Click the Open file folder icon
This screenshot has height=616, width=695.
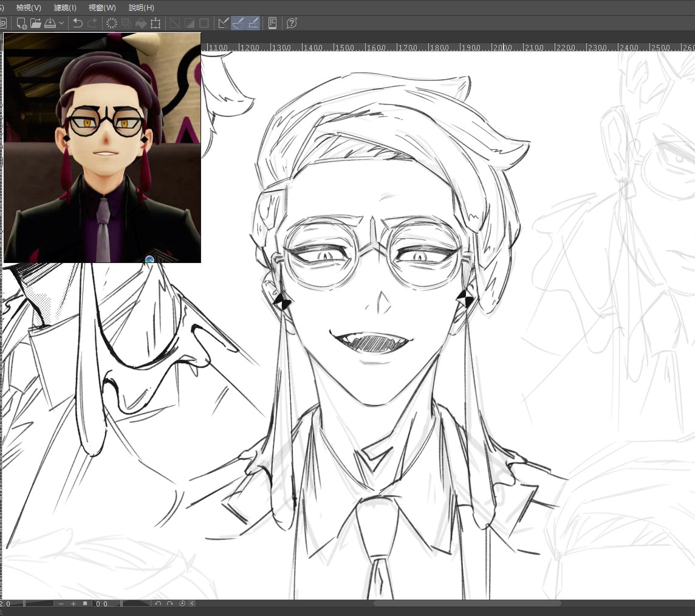(x=35, y=23)
